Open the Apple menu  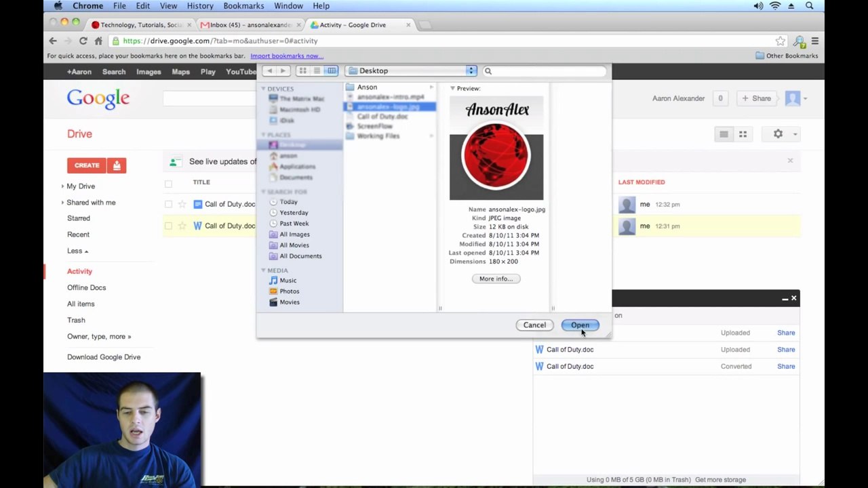coord(58,6)
